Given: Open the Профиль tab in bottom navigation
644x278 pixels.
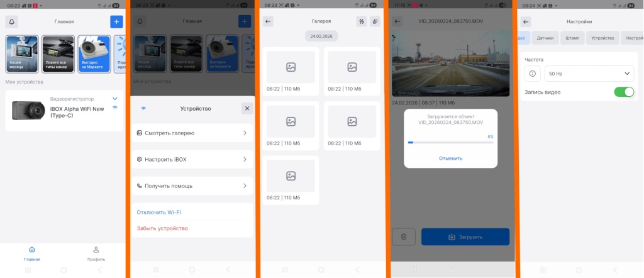Looking at the screenshot, I should coord(96,253).
